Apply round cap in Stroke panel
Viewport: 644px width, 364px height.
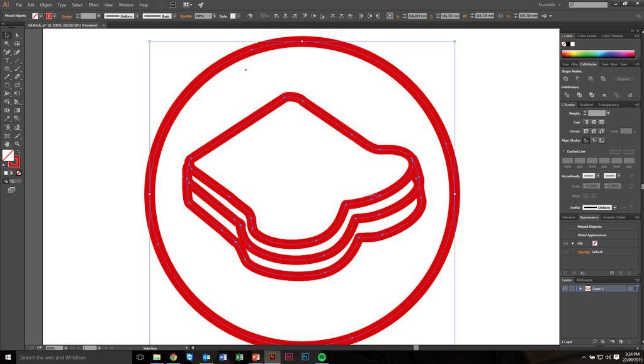(594, 122)
